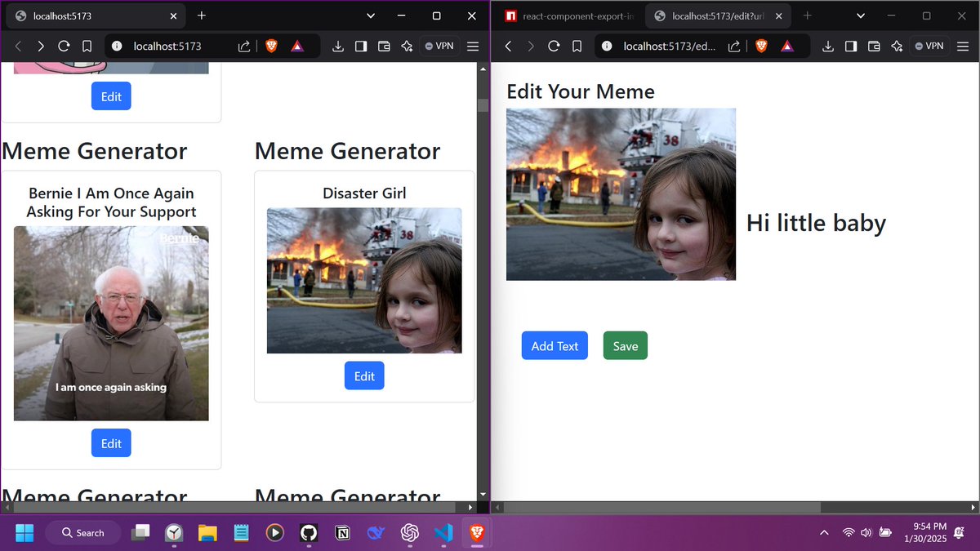Viewport: 980px width, 551px height.
Task: Open the Windows taskbar Search box
Action: click(83, 533)
